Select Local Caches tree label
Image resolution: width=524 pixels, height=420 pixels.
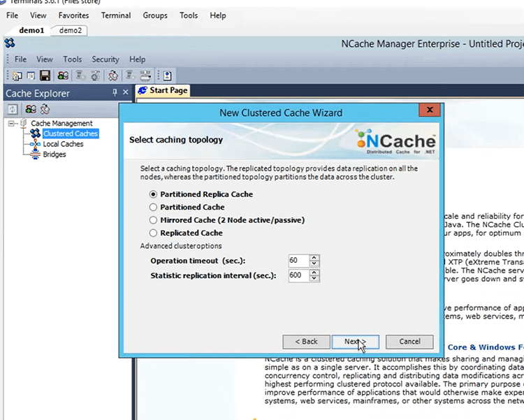coord(63,144)
